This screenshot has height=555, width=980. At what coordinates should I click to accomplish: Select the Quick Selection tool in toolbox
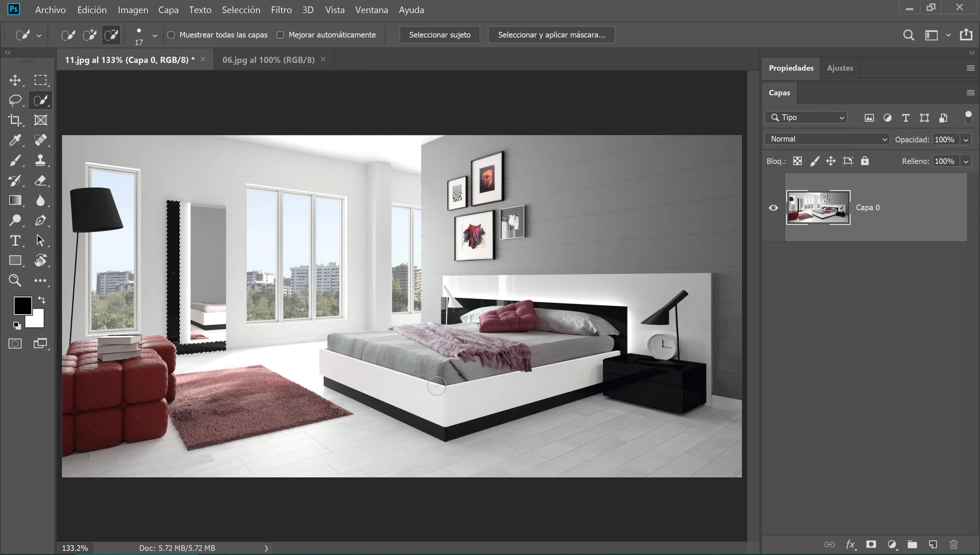[41, 100]
